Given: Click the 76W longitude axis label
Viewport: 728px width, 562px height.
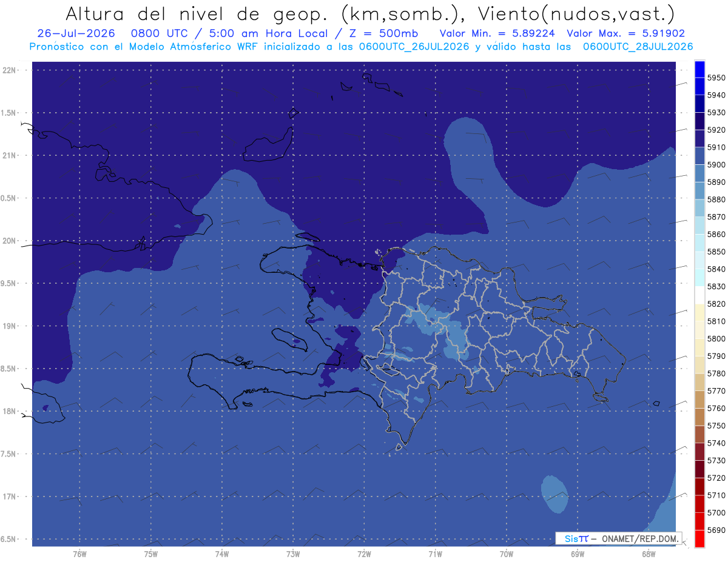Looking at the screenshot, I should (x=79, y=554).
